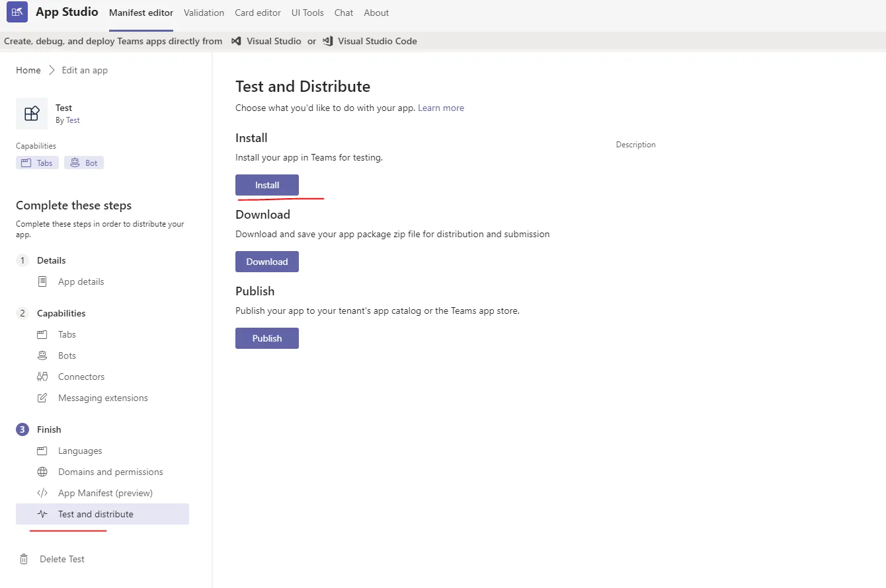Open the Visual Studio link in banner
Screen dimensions: 886x588
coord(274,41)
